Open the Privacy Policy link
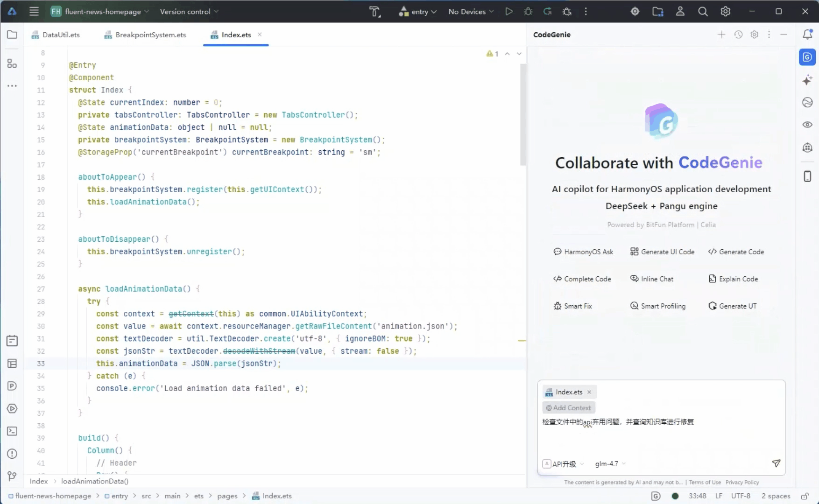The width and height of the screenshot is (819, 504). pyautogui.click(x=742, y=483)
